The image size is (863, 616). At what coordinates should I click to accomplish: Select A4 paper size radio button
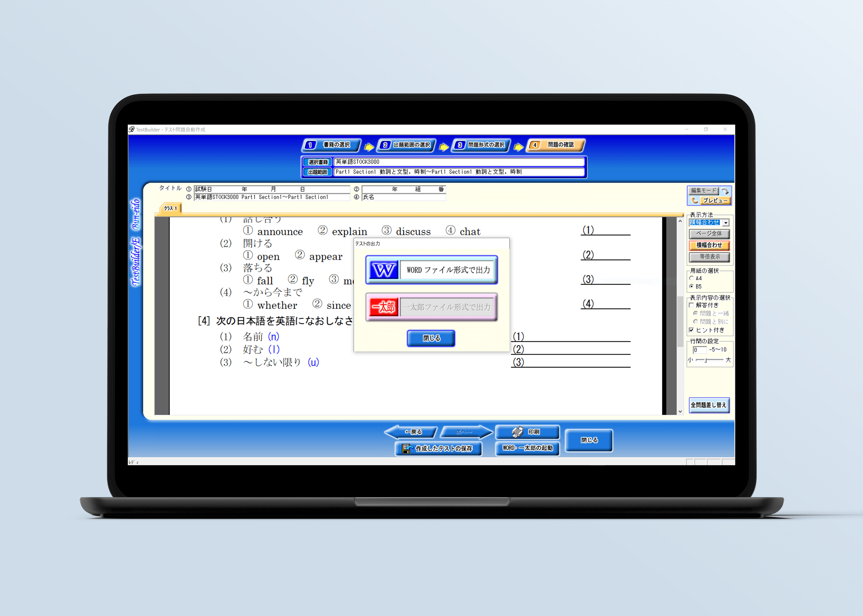click(692, 278)
